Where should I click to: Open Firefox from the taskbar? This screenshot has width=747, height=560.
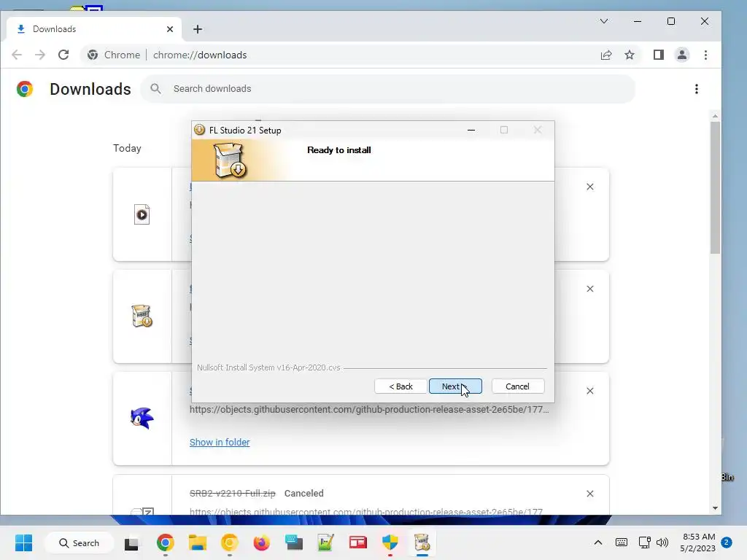pos(262,542)
